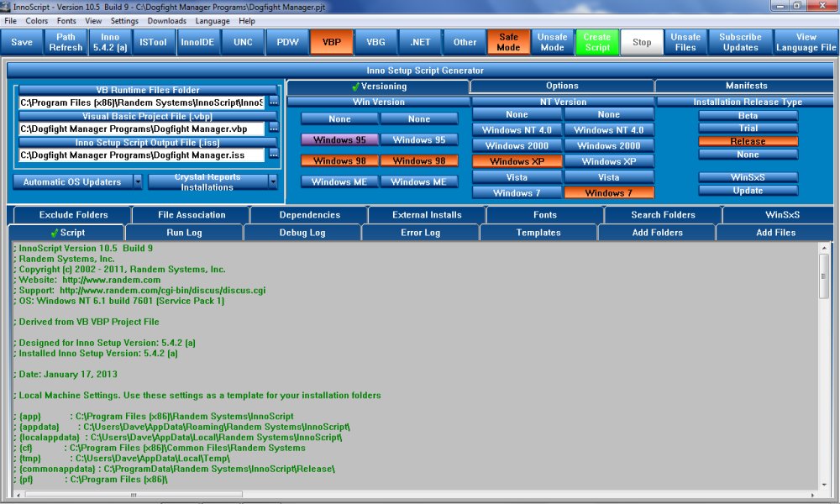Image resolution: width=840 pixels, height=504 pixels.
Task: Select the VBG project type button
Action: (376, 42)
